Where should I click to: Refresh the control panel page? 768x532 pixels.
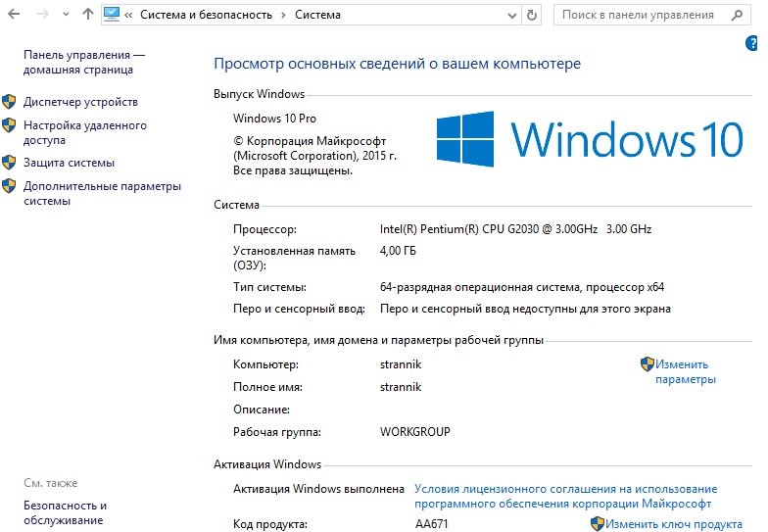pos(531,16)
